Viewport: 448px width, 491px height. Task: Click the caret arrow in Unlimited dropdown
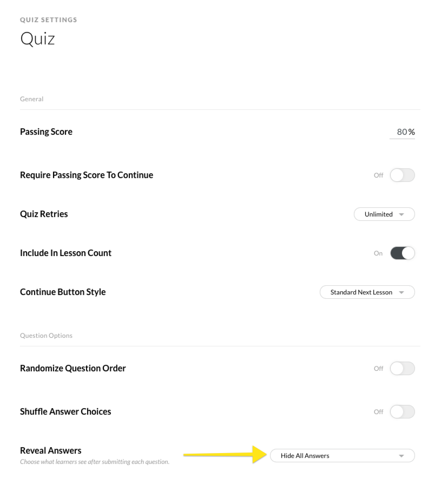click(401, 215)
